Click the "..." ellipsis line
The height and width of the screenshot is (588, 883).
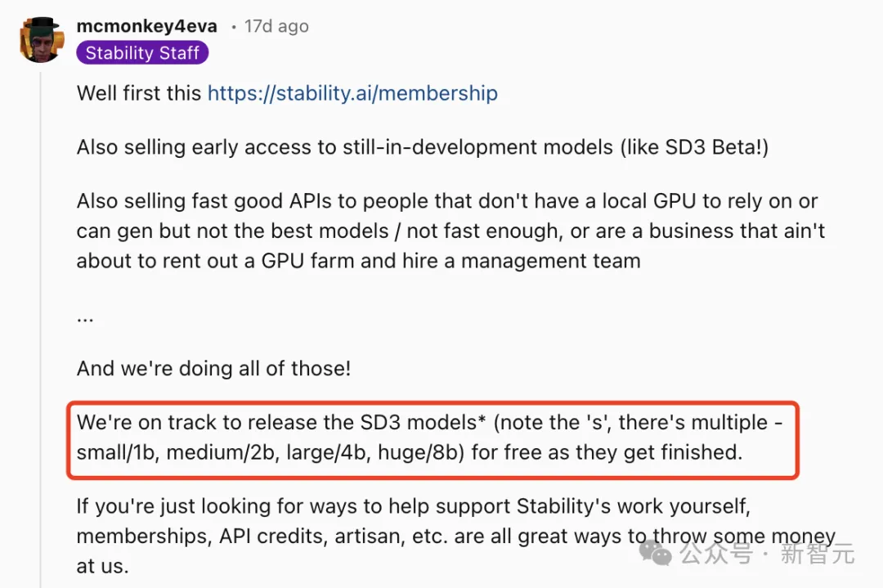85,316
